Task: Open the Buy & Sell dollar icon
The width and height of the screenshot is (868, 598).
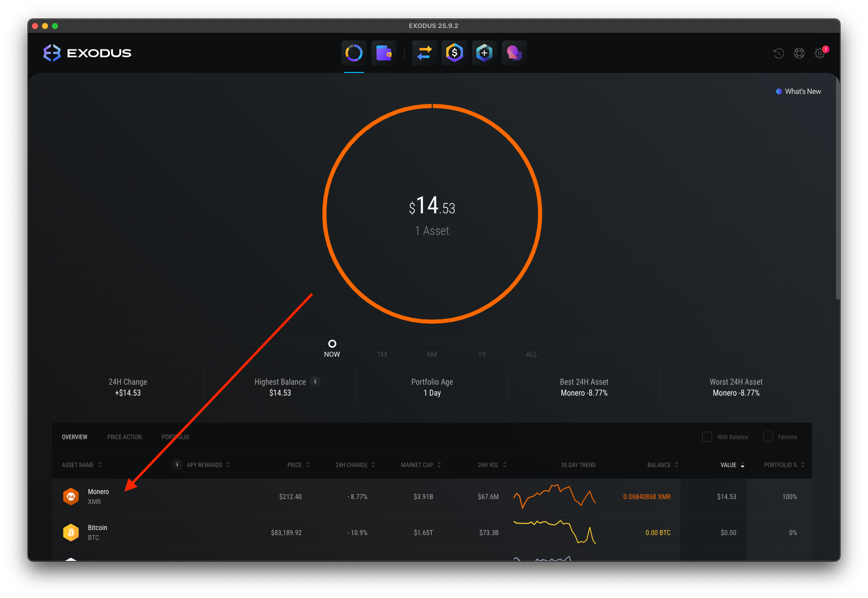Action: tap(454, 53)
